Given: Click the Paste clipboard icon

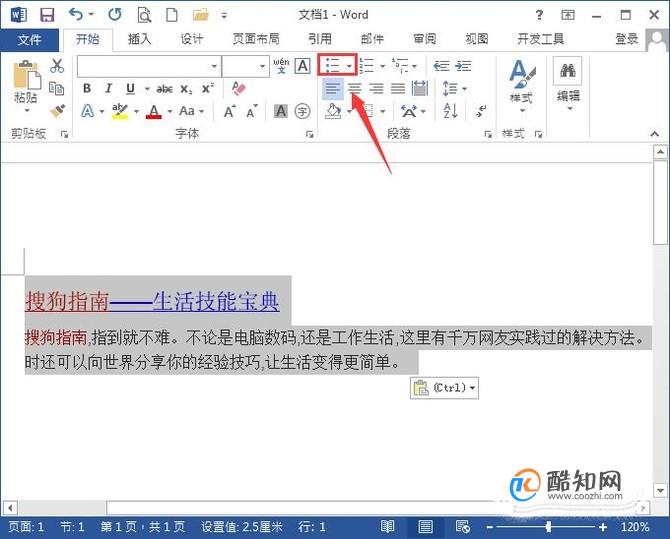Looking at the screenshot, I should click(26, 76).
